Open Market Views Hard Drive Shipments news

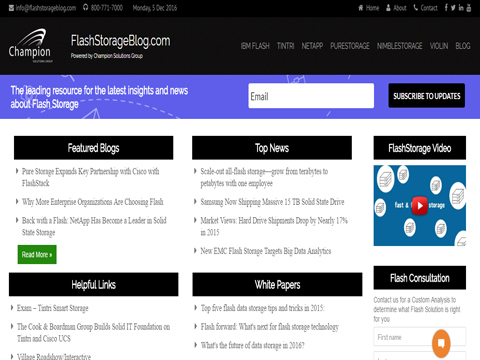tap(274, 226)
